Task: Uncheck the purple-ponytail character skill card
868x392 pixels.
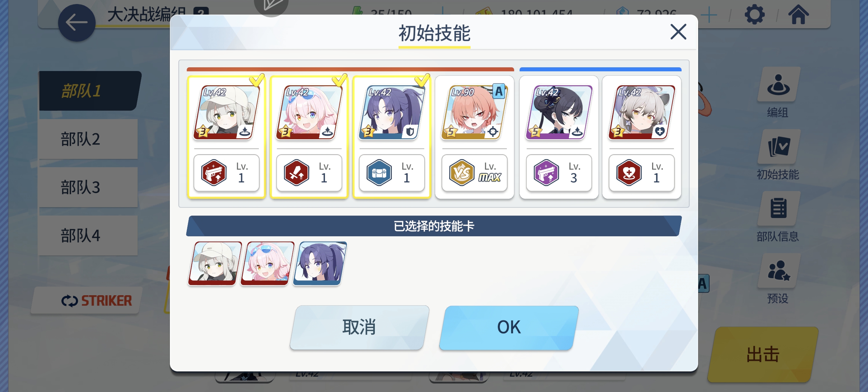Action: pyautogui.click(x=392, y=137)
